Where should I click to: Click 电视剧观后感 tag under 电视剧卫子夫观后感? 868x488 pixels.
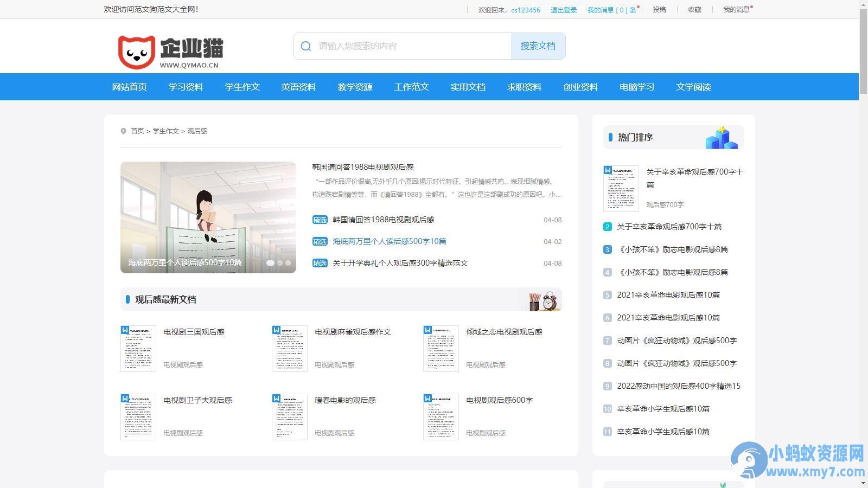(x=183, y=433)
